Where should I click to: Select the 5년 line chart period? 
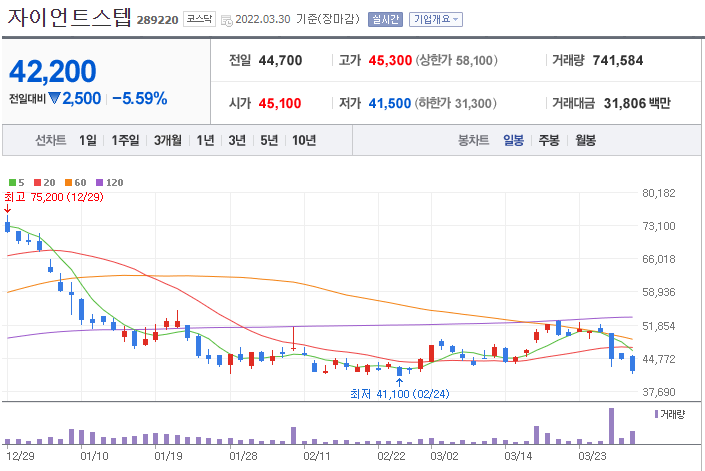[269, 140]
